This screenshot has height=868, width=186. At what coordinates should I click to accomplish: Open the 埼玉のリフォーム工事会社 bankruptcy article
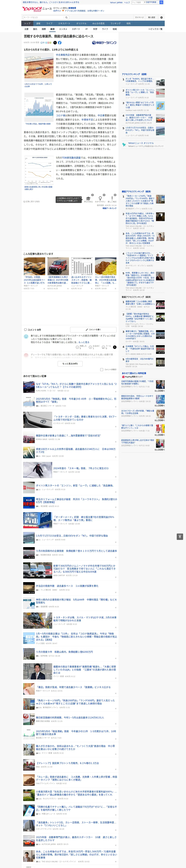[77, 501]
